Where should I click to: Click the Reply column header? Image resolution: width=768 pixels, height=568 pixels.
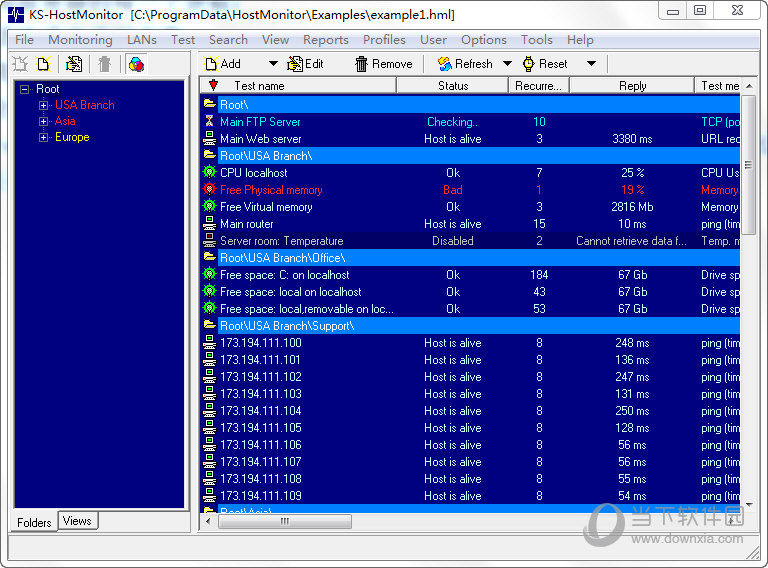click(632, 86)
